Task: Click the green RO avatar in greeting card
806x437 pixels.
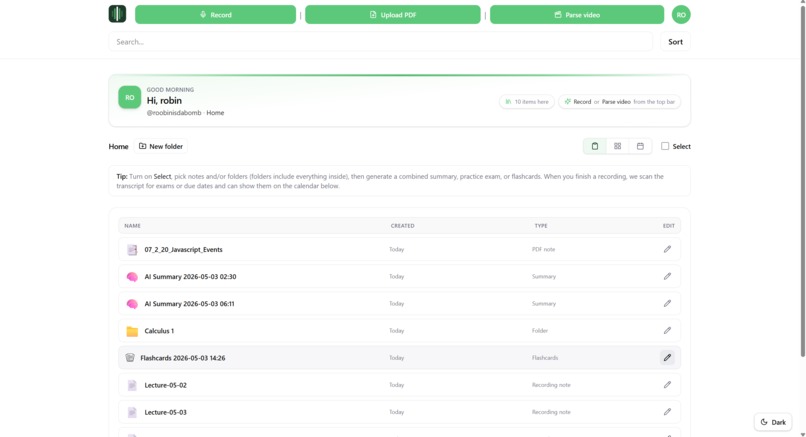Action: pos(130,97)
